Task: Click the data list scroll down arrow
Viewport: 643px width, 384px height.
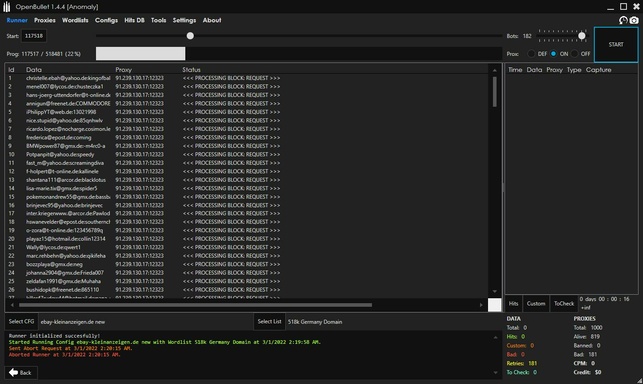Action: [x=495, y=291]
